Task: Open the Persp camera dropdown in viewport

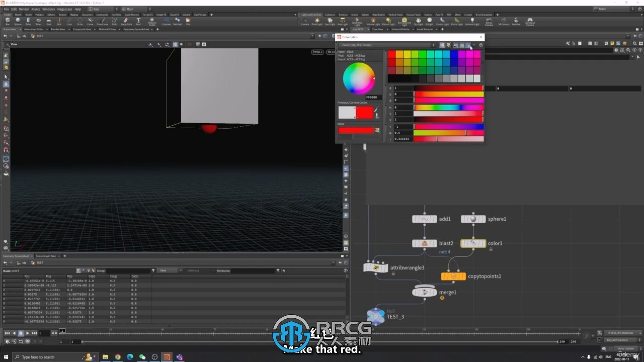Action: pyautogui.click(x=317, y=52)
